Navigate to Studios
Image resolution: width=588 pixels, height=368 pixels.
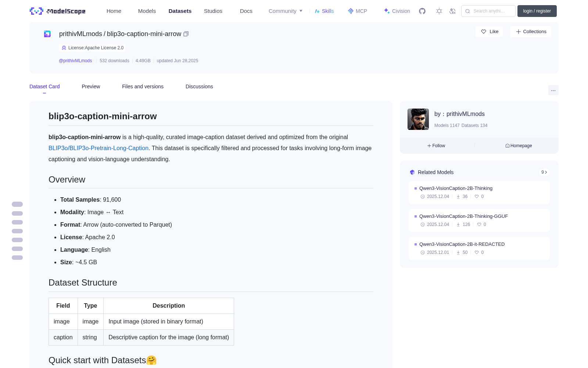coord(213,11)
